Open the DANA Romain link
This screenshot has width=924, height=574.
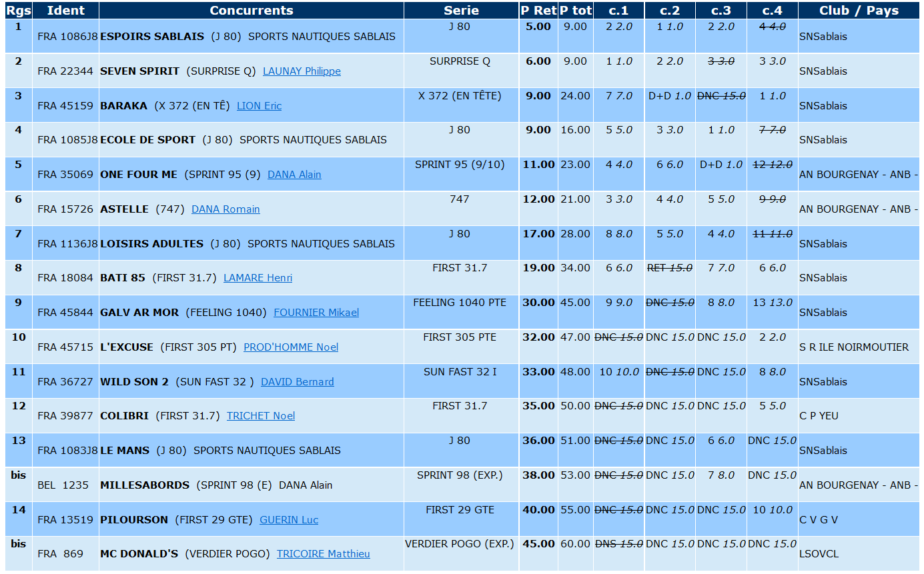tap(225, 209)
